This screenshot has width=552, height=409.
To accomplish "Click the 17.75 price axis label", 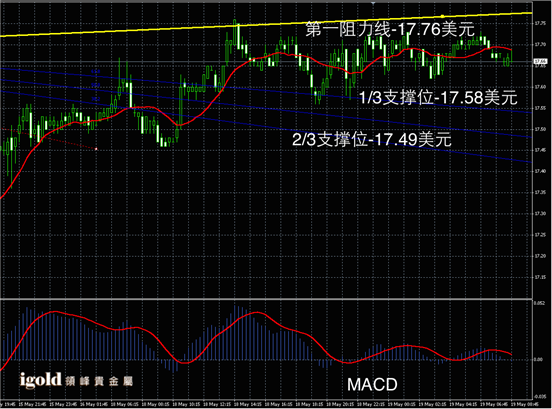I will pyautogui.click(x=540, y=24).
